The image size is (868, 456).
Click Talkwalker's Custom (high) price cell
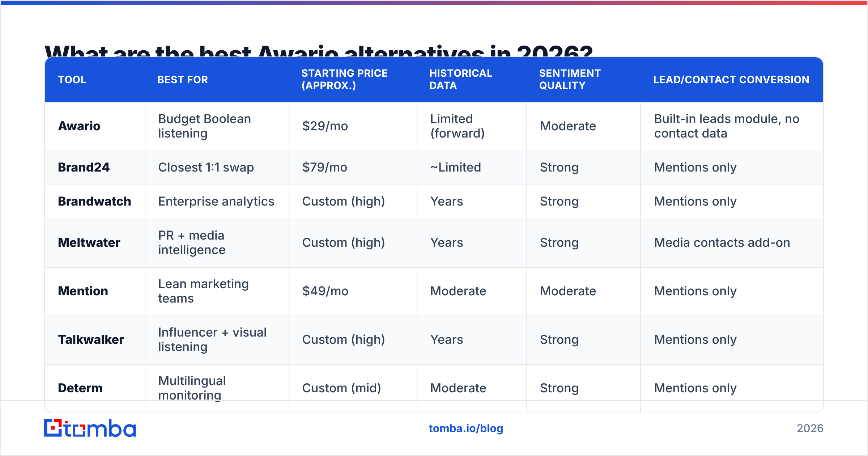(353, 340)
